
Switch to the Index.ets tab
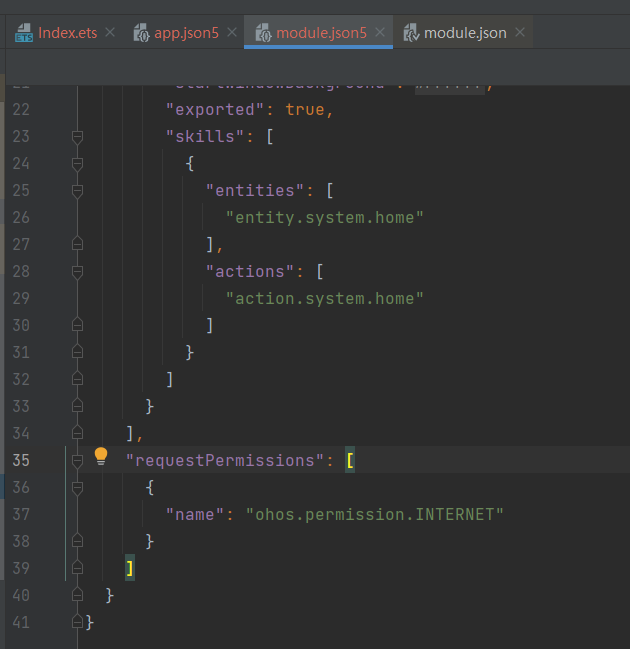[x=67, y=33]
